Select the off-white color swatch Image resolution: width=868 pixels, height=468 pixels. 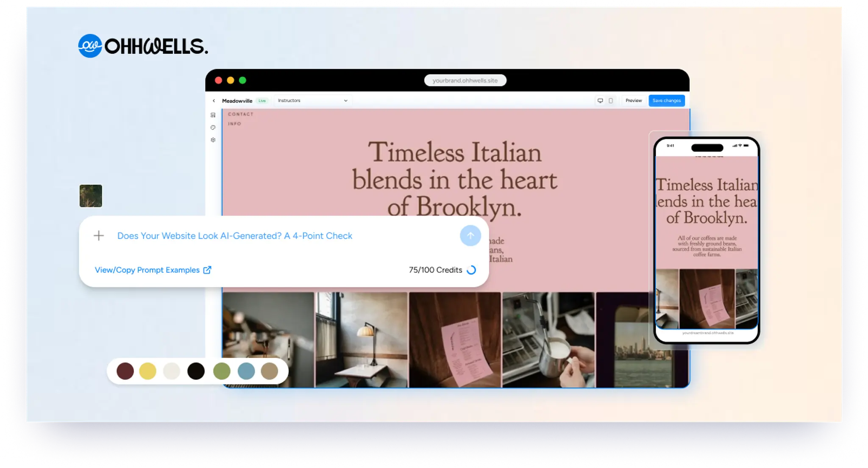[172, 371]
